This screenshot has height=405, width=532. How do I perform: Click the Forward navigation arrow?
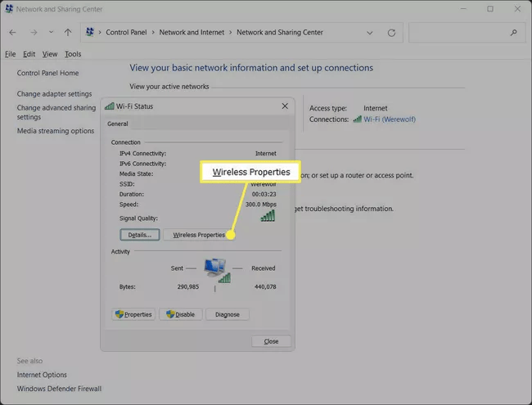pos(34,33)
